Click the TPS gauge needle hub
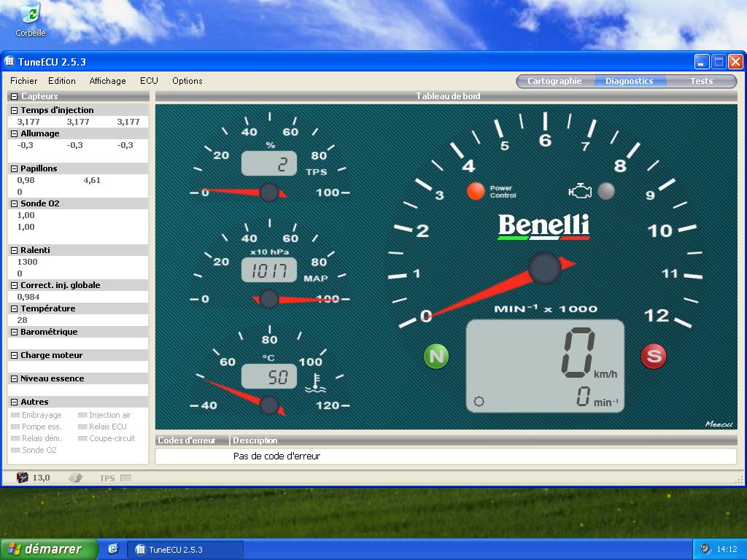Image resolution: width=747 pixels, height=560 pixels. 268,192
